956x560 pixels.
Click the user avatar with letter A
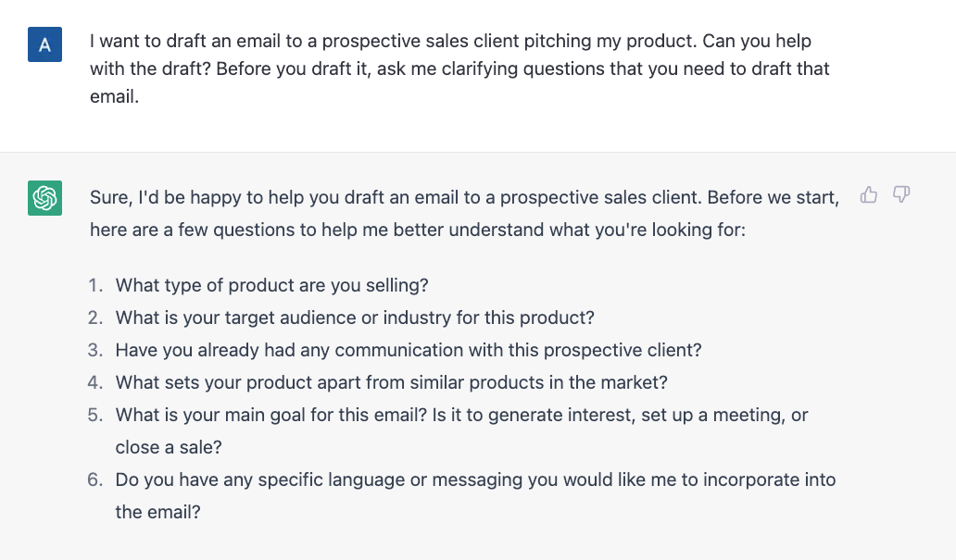click(44, 44)
